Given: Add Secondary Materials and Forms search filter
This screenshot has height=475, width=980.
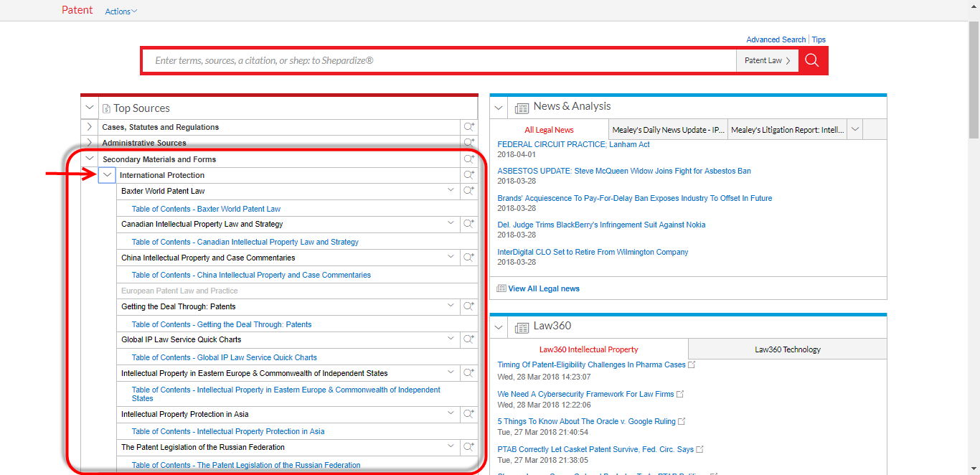Looking at the screenshot, I should tap(469, 159).
